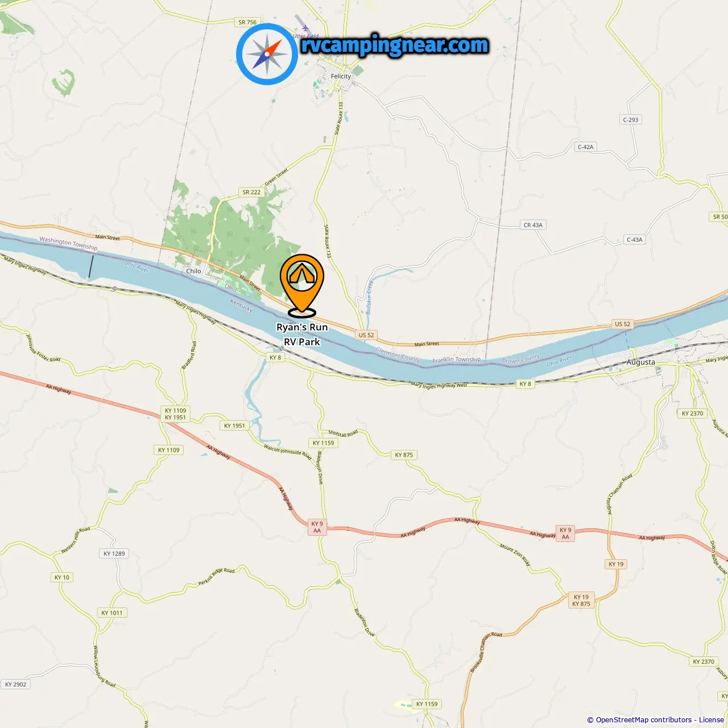Screen dimensions: 728x728
Task: Open OpenStreetMap contributors link
Action: [644, 719]
